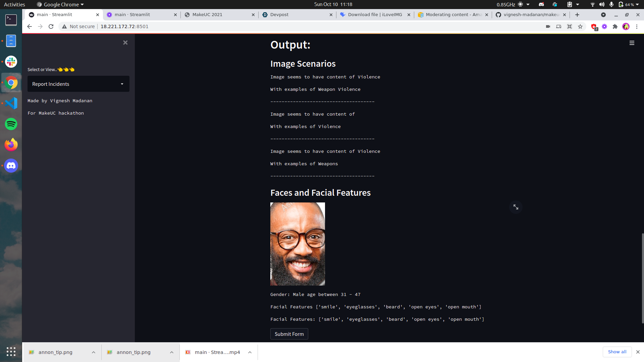Expand options for main Strea mp4 download

pyautogui.click(x=250, y=352)
